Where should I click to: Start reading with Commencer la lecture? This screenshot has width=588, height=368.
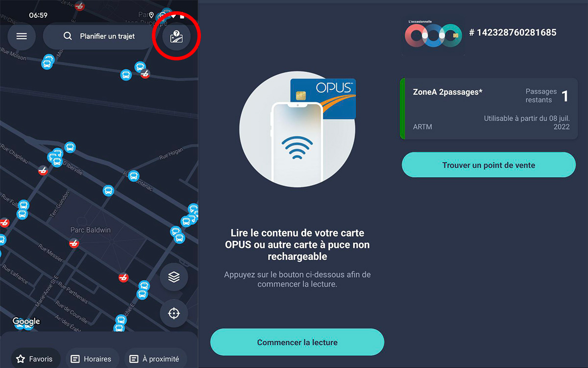(x=297, y=342)
